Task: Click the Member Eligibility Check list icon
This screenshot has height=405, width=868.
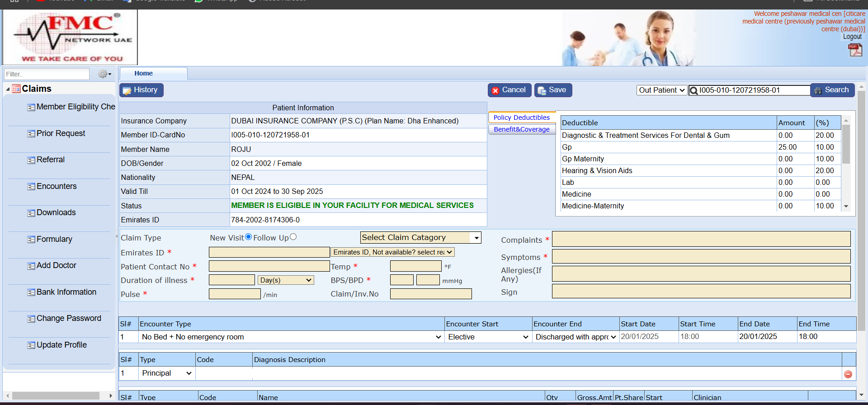Action: point(31,108)
